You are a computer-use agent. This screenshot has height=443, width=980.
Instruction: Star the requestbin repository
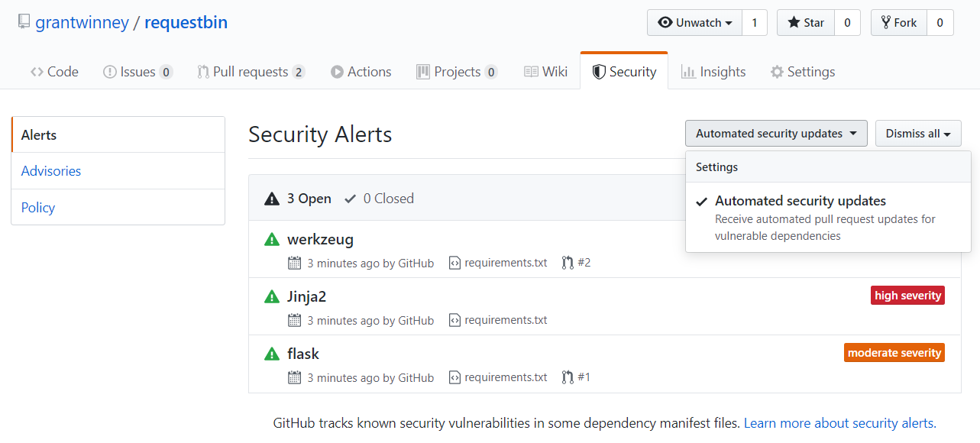point(806,23)
